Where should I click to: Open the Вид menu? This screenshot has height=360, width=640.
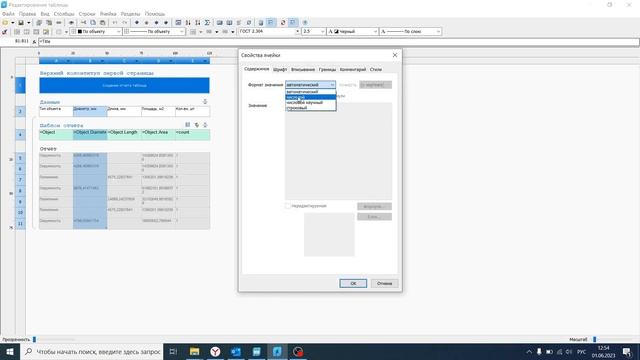[45, 14]
